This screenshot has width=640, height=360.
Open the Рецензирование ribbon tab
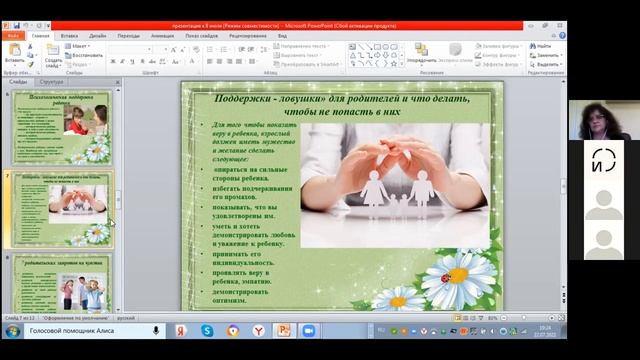(x=247, y=36)
